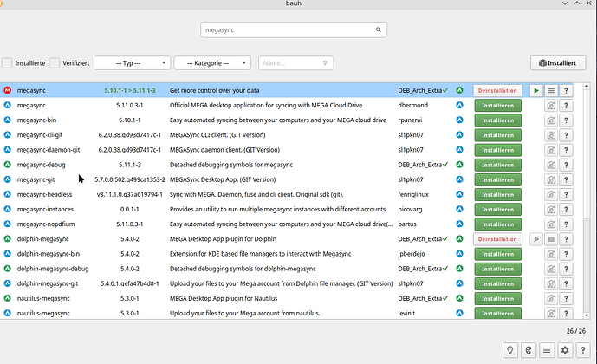This screenshot has width=597, height=364.
Task: Click 'Get more control over your data' description
Action: (214, 90)
